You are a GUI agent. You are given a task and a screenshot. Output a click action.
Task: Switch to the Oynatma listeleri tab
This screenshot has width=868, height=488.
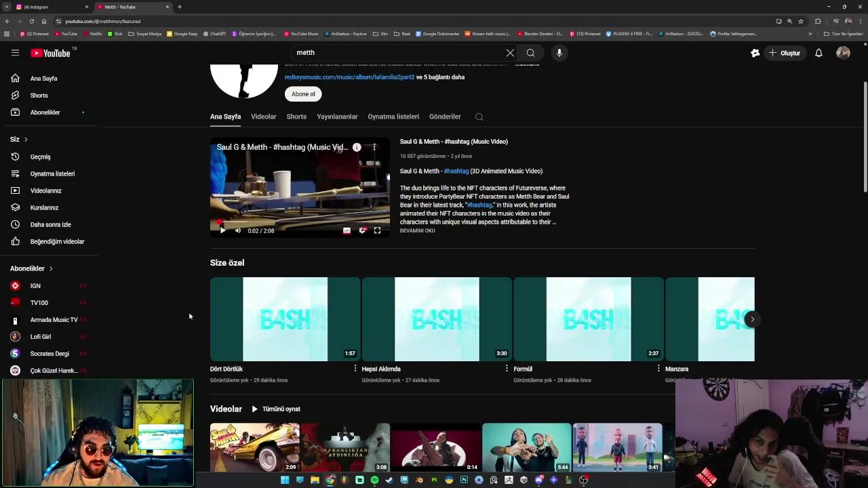coord(393,117)
